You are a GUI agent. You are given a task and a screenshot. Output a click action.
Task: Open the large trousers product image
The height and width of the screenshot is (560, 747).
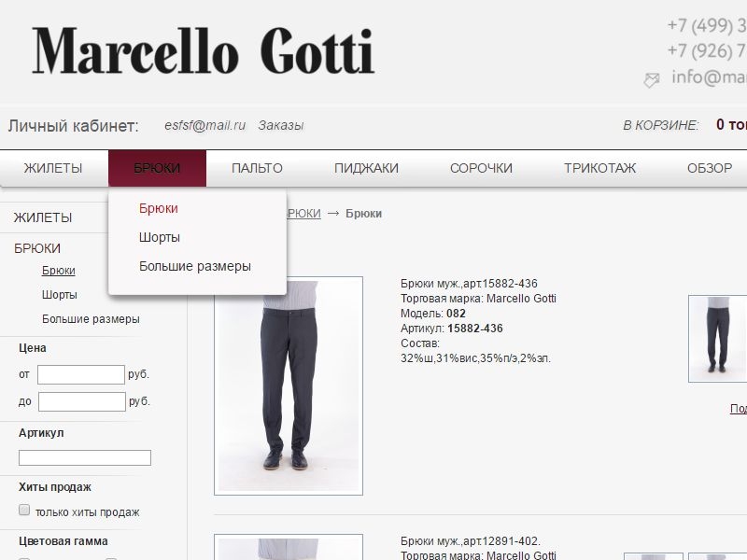289,385
